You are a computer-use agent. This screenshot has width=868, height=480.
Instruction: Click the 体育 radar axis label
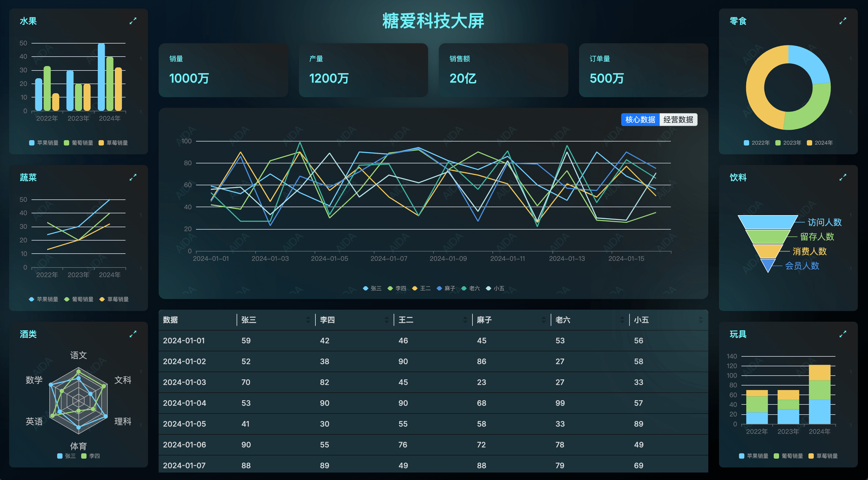[79, 446]
